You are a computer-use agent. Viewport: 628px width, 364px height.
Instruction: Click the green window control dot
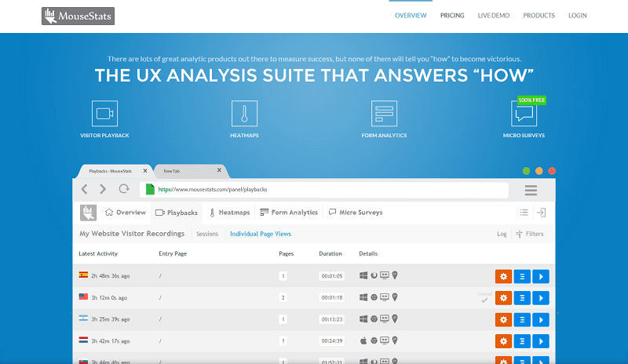(x=526, y=171)
